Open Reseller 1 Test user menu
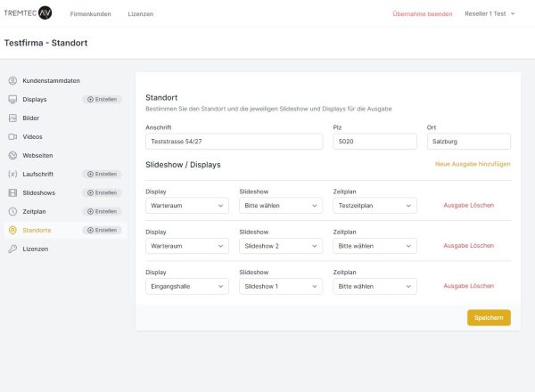Image resolution: width=535 pixels, height=392 pixels. pos(490,14)
